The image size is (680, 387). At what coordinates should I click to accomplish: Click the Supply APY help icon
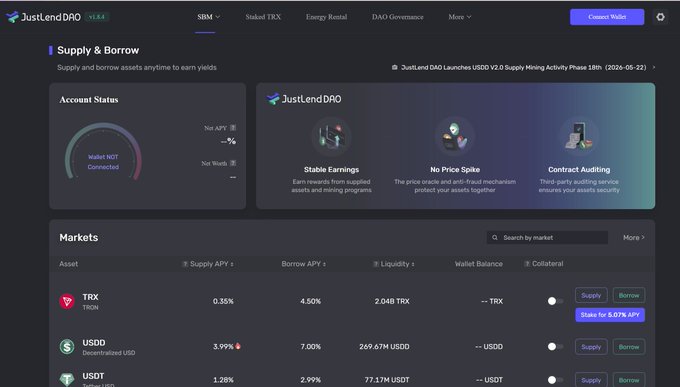coord(185,264)
